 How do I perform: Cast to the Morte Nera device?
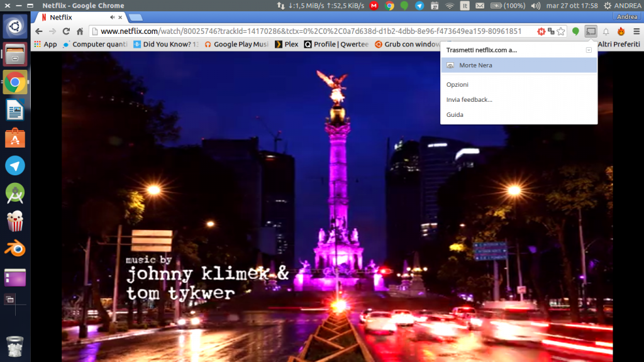point(519,65)
